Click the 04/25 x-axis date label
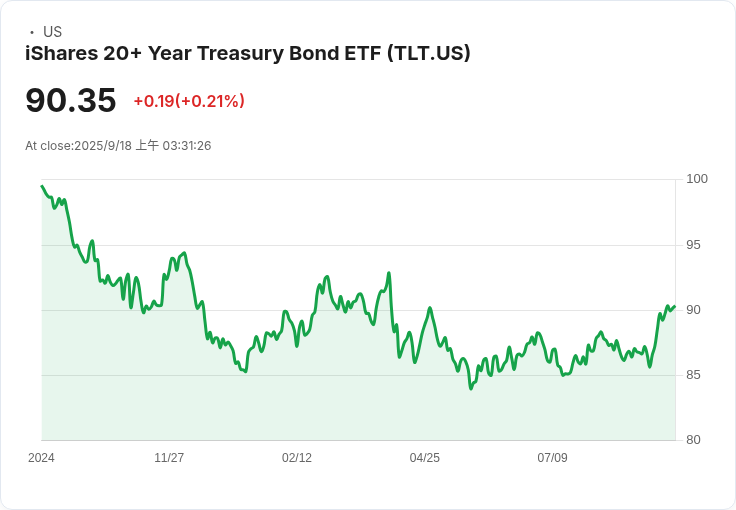 (425, 457)
